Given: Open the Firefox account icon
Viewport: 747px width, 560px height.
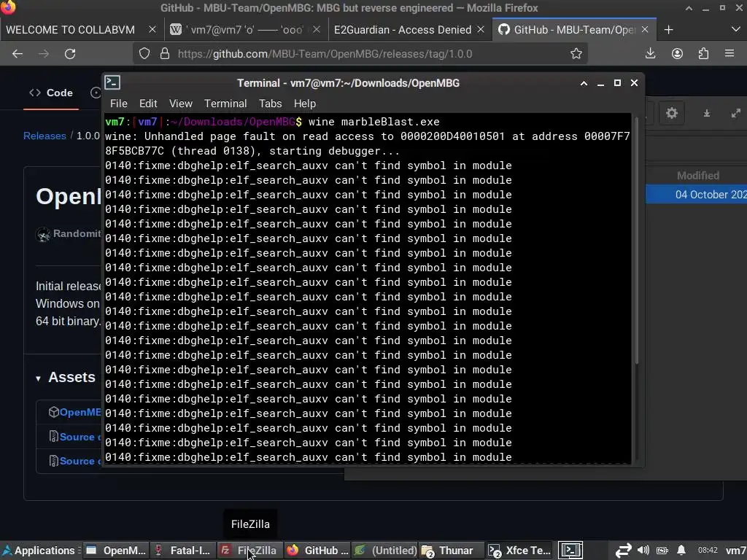Looking at the screenshot, I should [677, 54].
